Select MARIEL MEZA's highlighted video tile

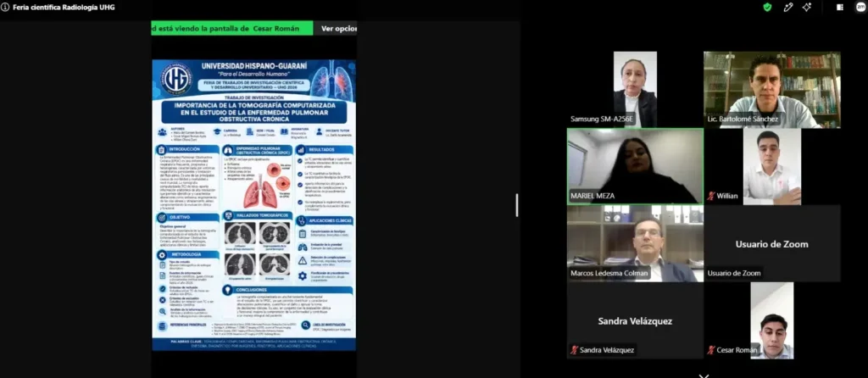[635, 167]
